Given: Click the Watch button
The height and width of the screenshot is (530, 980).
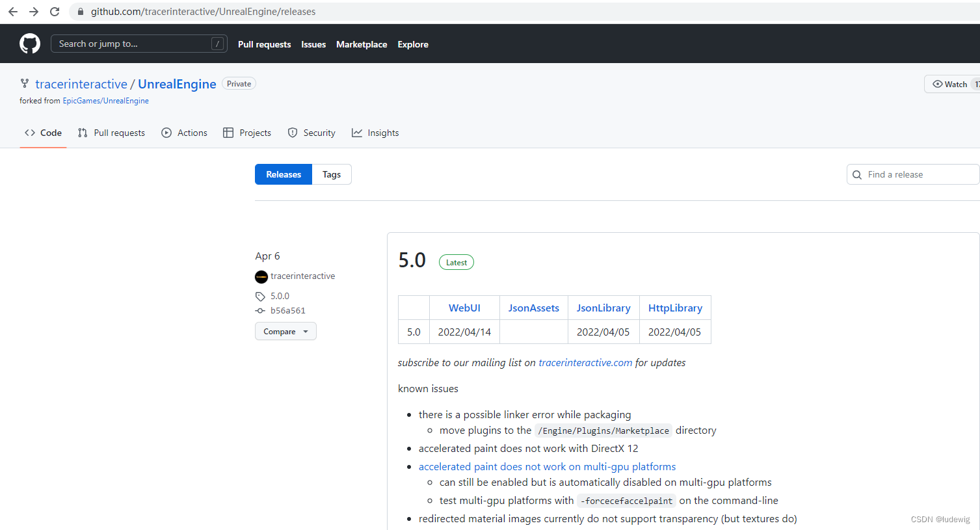Looking at the screenshot, I should coord(952,84).
